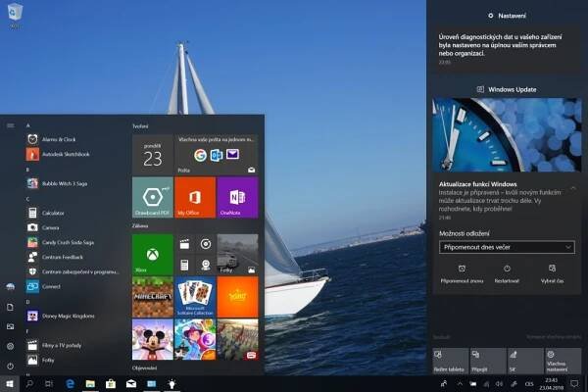Open the Xbox tile
The image size is (588, 392).
tap(152, 254)
